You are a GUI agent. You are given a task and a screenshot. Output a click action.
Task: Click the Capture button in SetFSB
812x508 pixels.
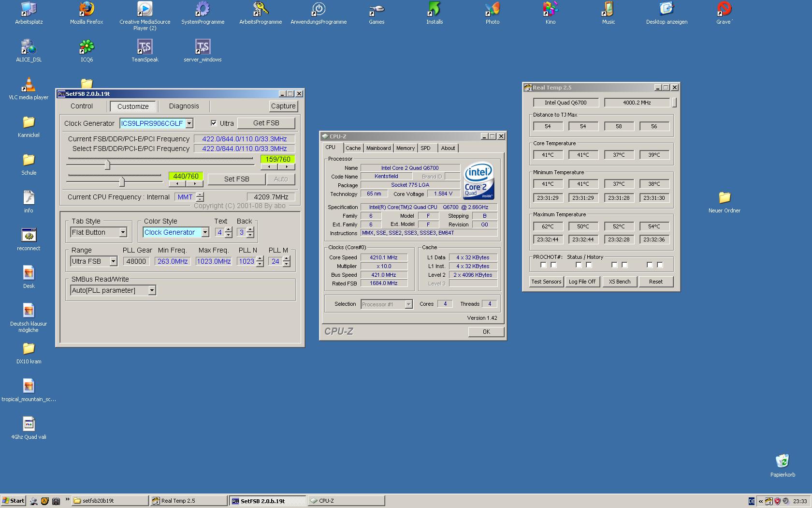click(283, 106)
